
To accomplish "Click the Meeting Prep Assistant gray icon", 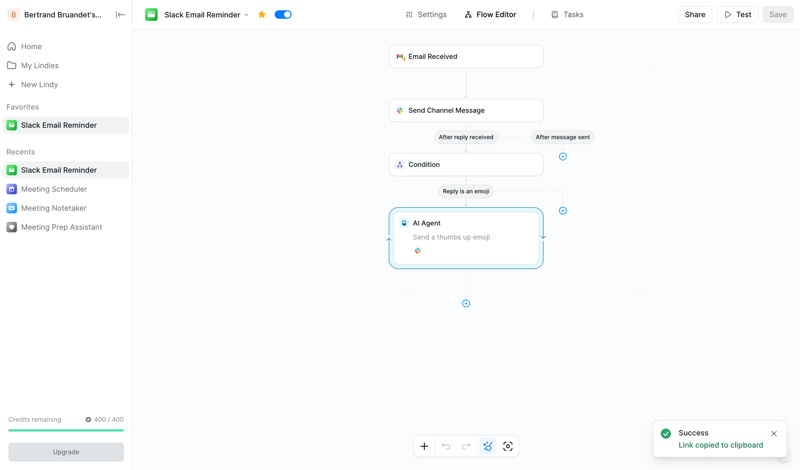I will coord(11,227).
